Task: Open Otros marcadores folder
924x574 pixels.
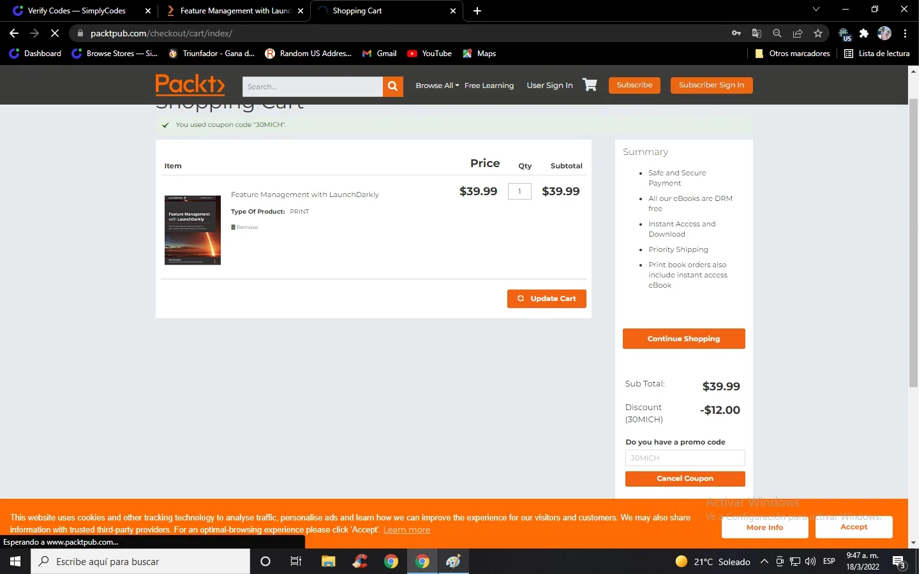Action: tap(792, 54)
